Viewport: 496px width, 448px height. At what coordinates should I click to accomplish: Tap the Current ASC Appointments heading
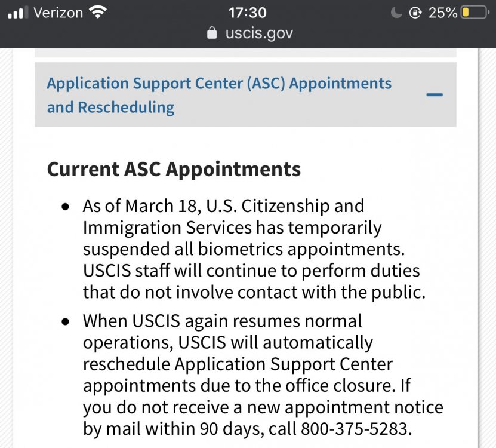tap(174, 169)
